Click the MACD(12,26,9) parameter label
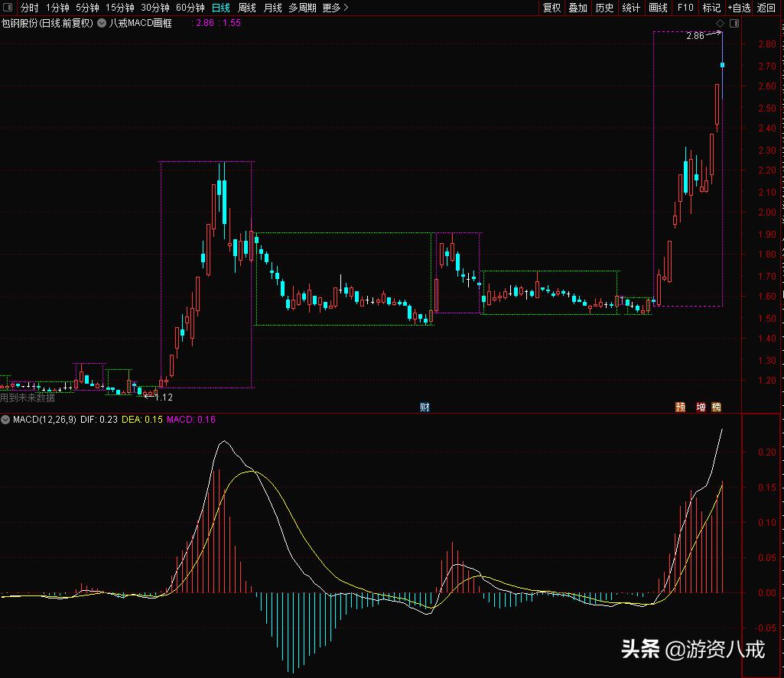The height and width of the screenshot is (678, 784). click(46, 420)
